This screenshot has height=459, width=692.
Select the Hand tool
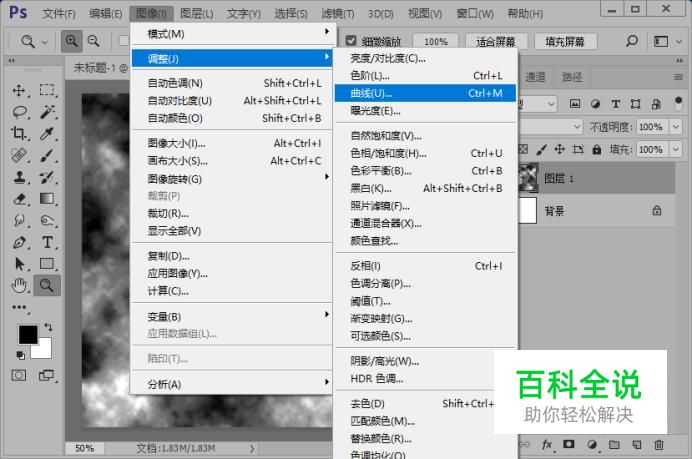click(x=19, y=286)
